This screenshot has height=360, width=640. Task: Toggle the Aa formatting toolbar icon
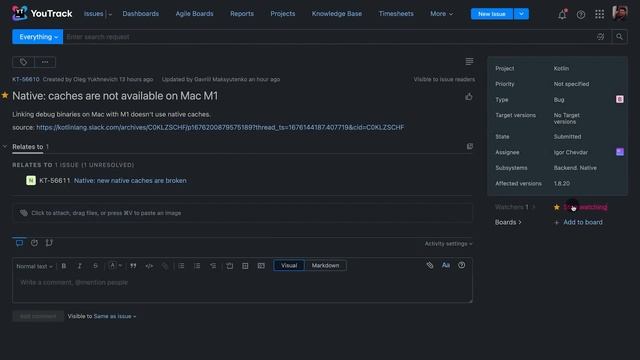pyautogui.click(x=446, y=265)
